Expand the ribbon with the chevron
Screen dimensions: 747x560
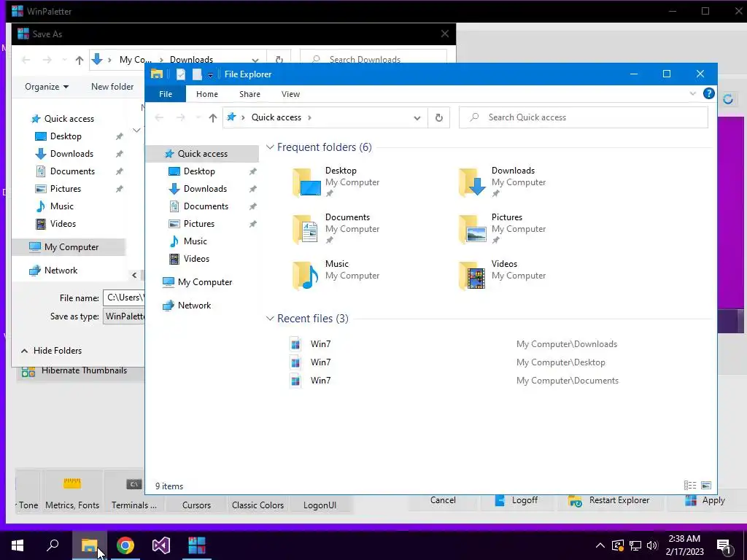click(x=693, y=93)
